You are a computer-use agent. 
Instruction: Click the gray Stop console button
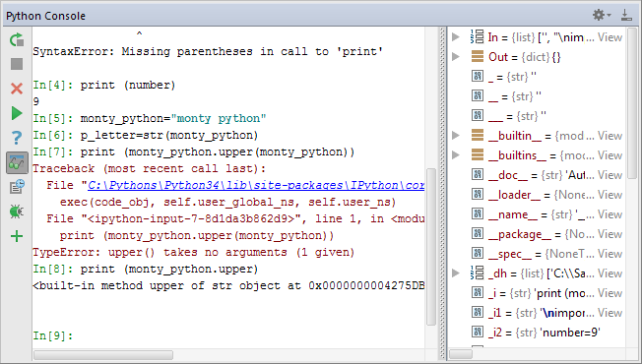click(17, 64)
